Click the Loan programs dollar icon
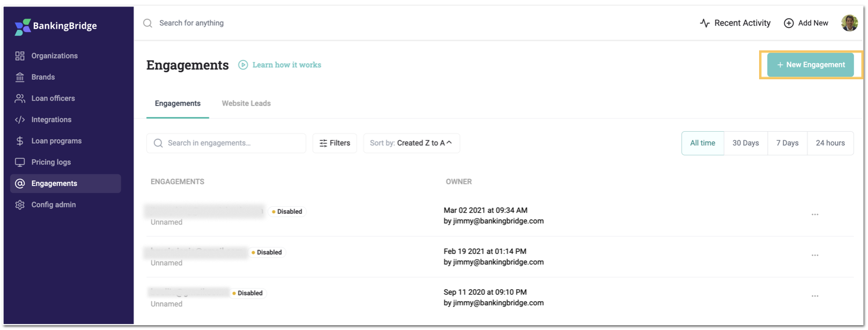 [x=20, y=141]
